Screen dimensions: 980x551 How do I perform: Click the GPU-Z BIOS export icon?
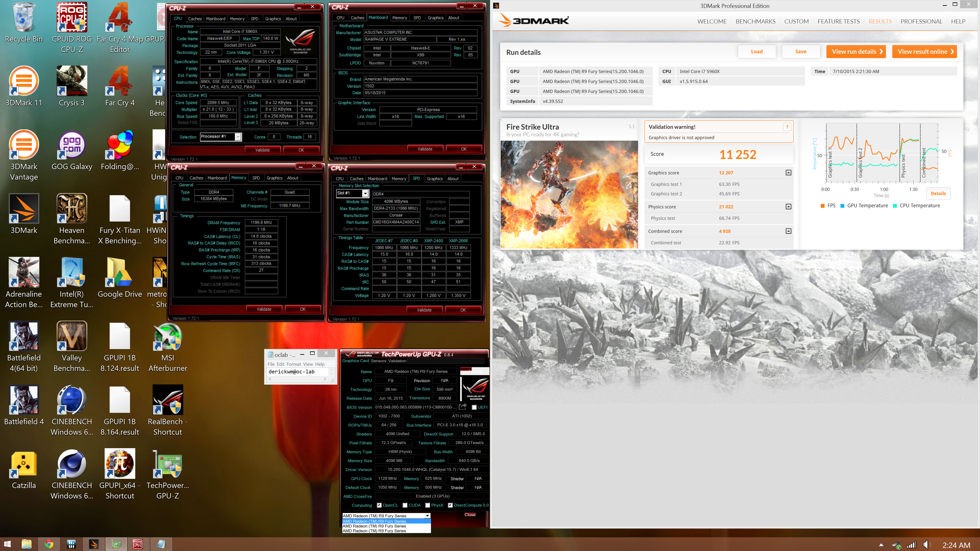tap(463, 407)
